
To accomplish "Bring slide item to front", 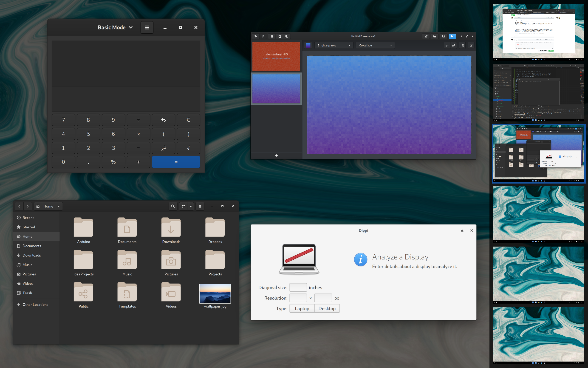I will point(447,45).
